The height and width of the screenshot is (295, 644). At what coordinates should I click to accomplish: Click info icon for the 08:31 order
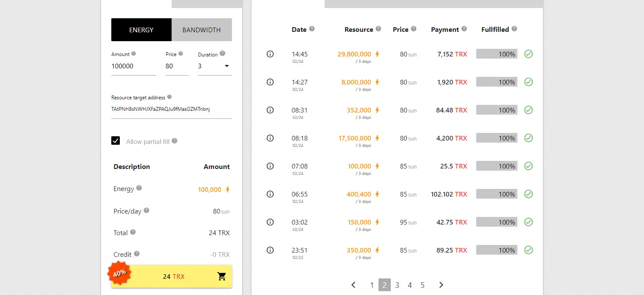pyautogui.click(x=270, y=110)
